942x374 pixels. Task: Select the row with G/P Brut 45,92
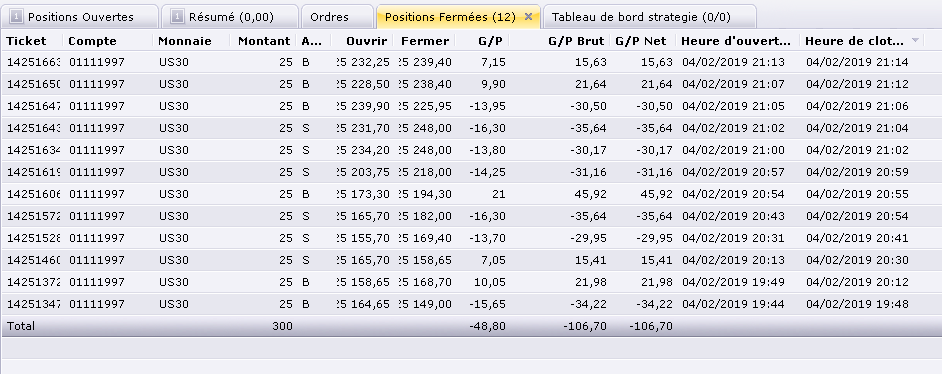pyautogui.click(x=471, y=194)
